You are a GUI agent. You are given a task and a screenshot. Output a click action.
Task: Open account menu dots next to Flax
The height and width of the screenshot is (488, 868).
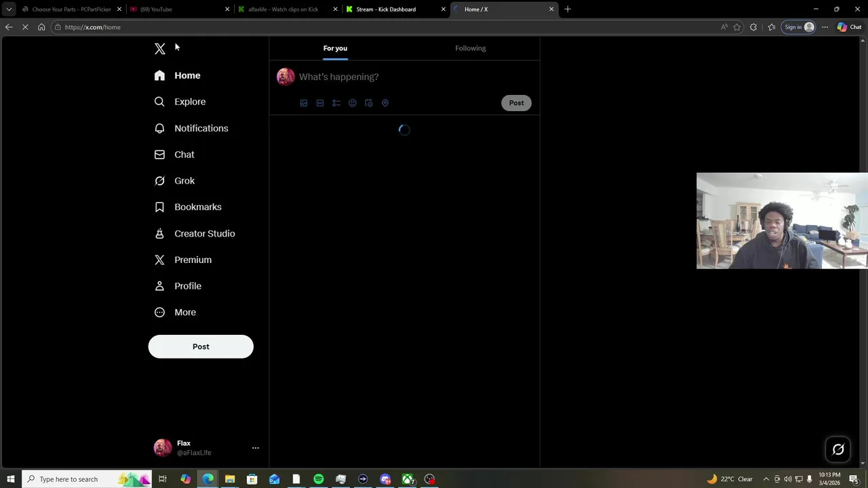click(x=256, y=448)
